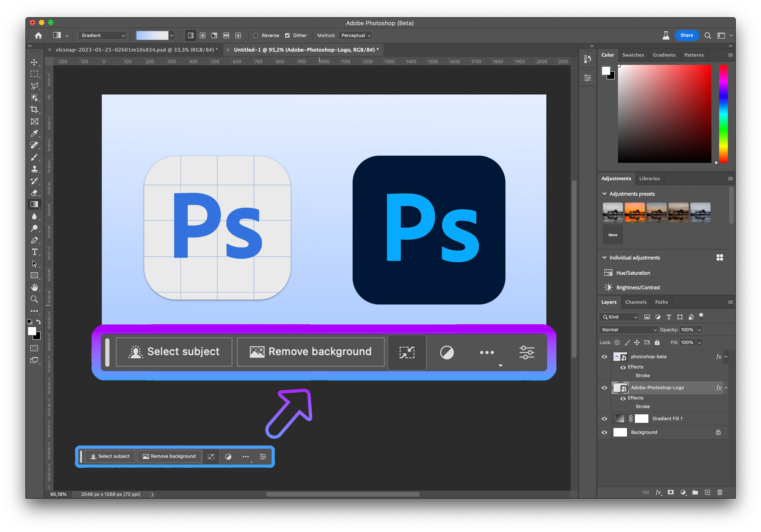Screen dimensions: 761x532
Task: Toggle Quick Mask mode in toolbar
Action: pyautogui.click(x=34, y=348)
